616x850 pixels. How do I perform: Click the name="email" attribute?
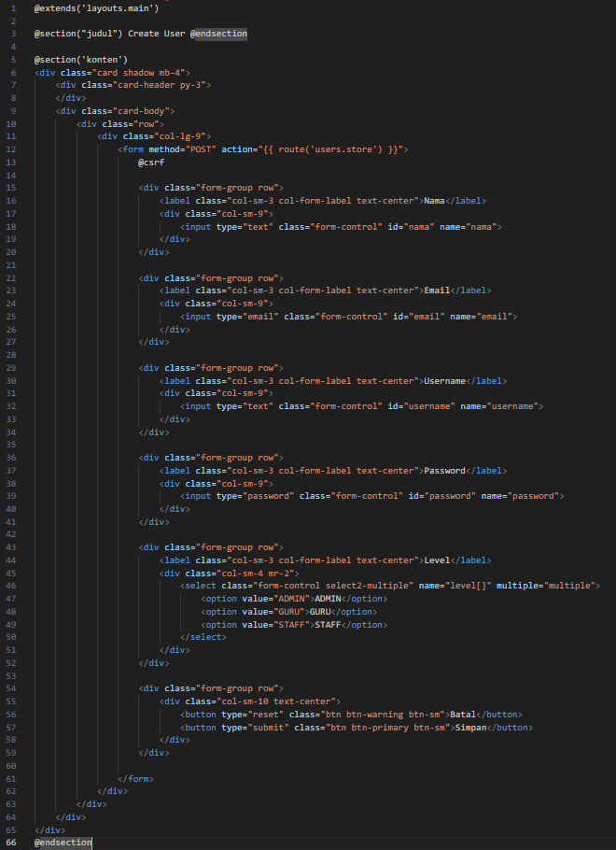481,317
